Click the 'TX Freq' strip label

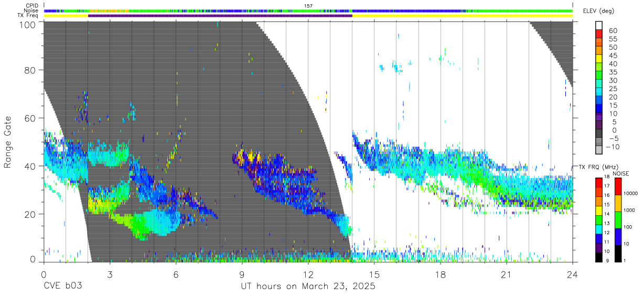pyautogui.click(x=28, y=16)
